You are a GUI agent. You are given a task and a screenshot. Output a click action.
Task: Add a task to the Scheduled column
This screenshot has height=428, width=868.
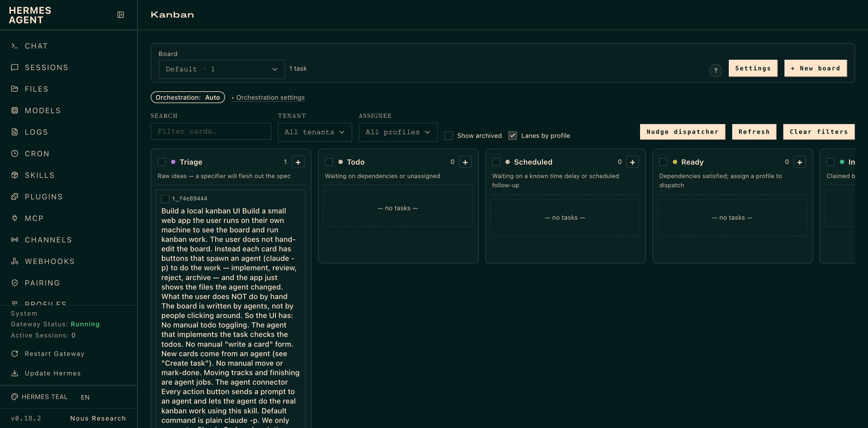(632, 162)
